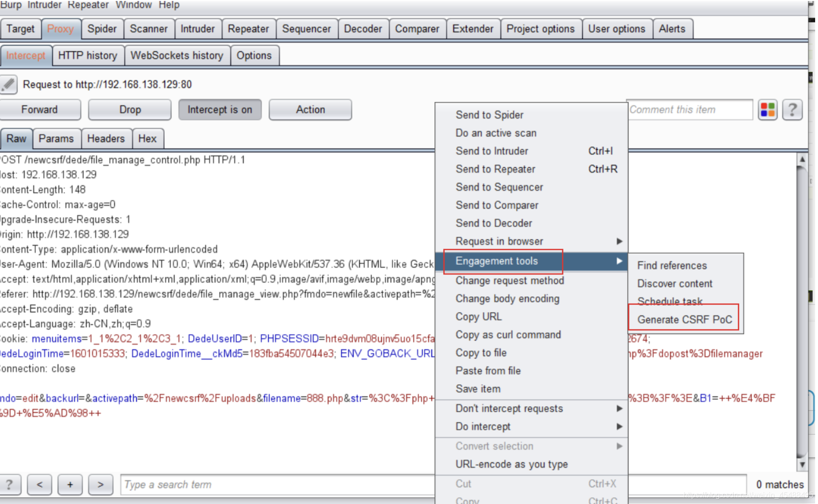Open the highlight color picker icon
Image resolution: width=818 pixels, height=504 pixels.
(x=767, y=110)
